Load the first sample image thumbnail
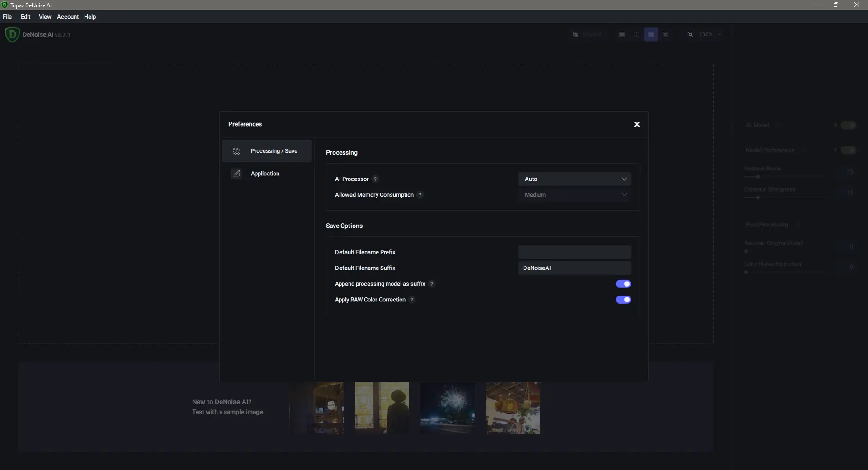This screenshot has width=868, height=470. pyautogui.click(x=316, y=408)
